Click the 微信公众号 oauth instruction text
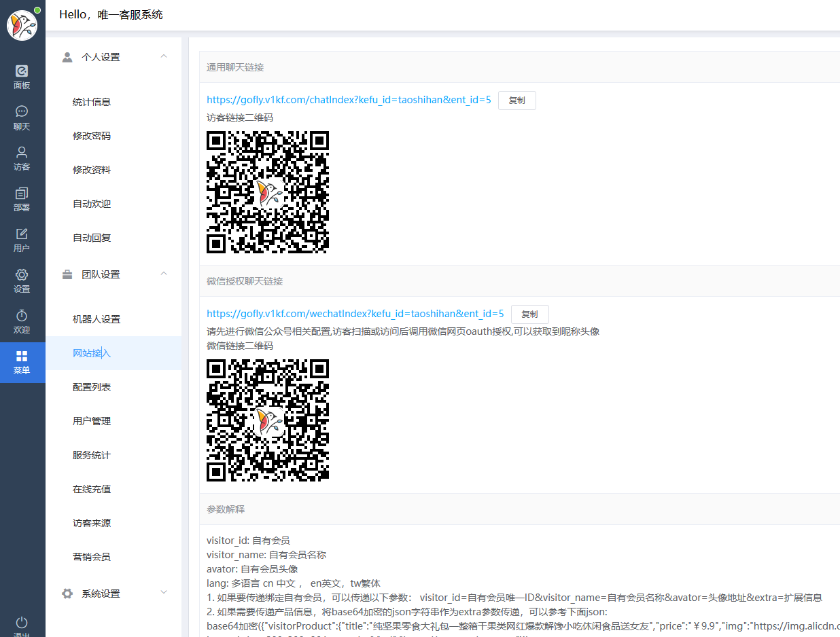The image size is (840, 637). [403, 331]
